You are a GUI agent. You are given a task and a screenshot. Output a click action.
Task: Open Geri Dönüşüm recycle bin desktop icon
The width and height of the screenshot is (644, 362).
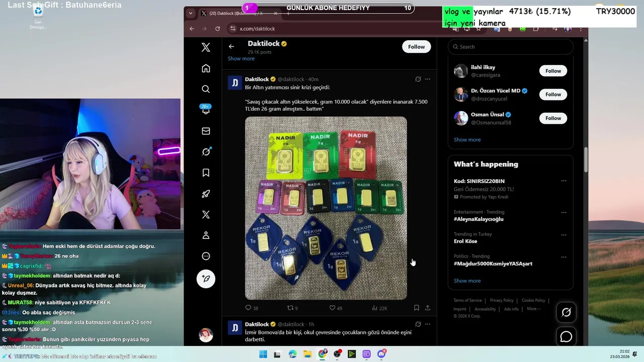coord(38,17)
